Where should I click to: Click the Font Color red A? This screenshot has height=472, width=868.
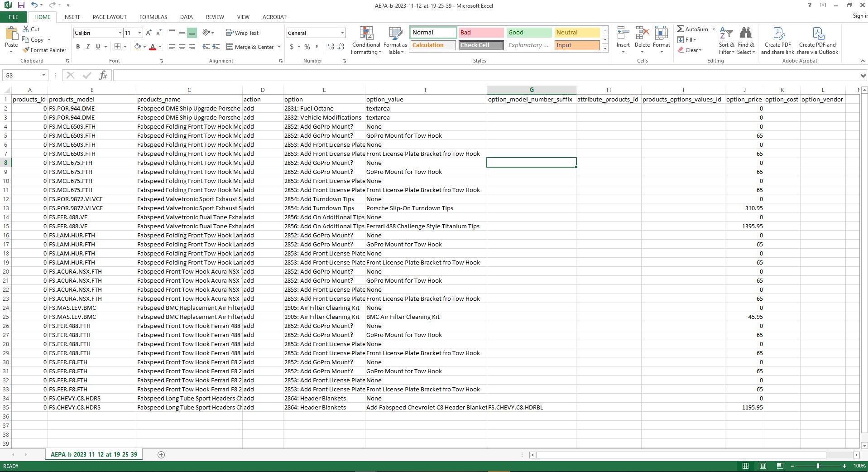tap(153, 47)
